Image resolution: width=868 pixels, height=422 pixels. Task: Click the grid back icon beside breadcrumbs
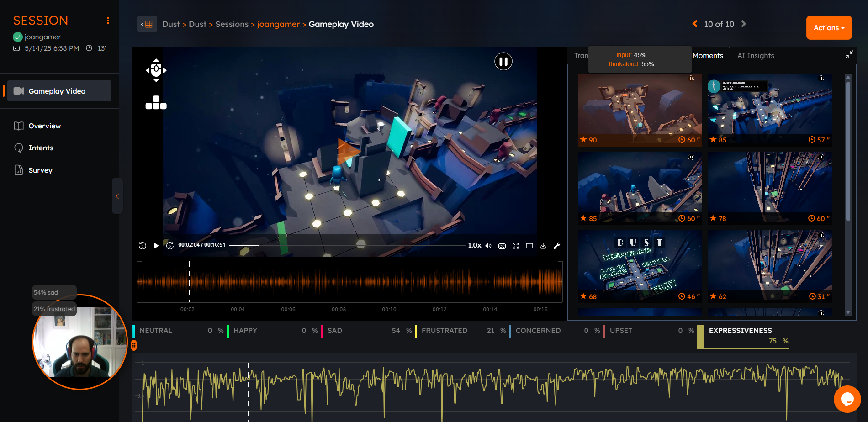pyautogui.click(x=147, y=24)
